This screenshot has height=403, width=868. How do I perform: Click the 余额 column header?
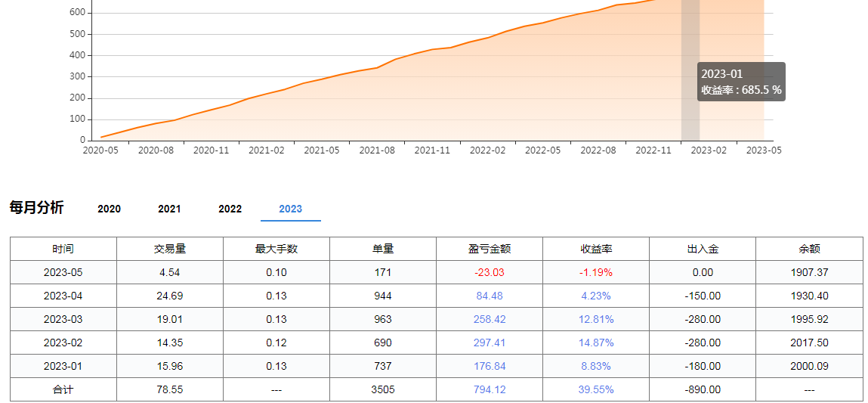[809, 249]
